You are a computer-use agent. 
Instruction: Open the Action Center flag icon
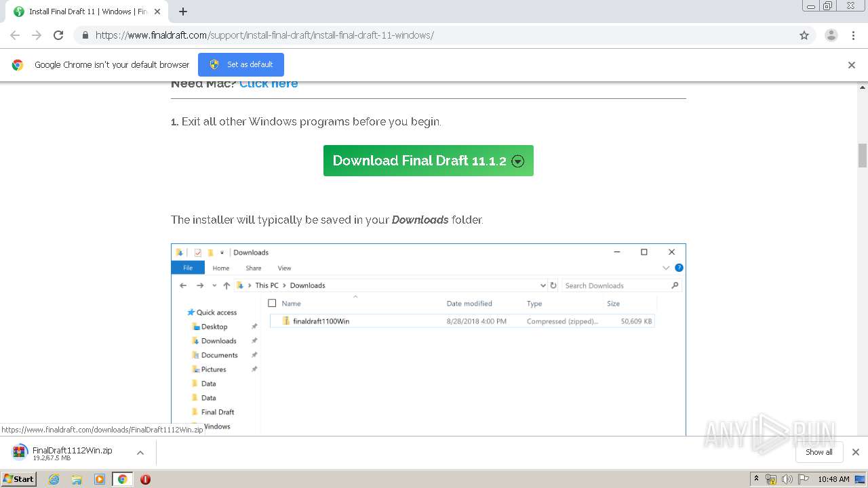(x=804, y=479)
